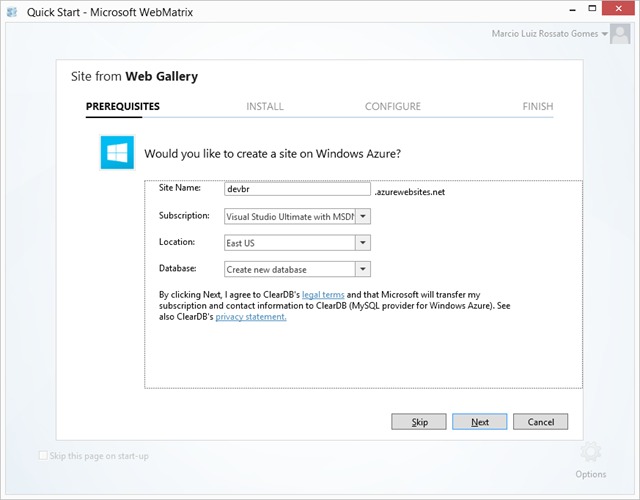Select the FINISH step tab
640x500 pixels.
point(538,107)
